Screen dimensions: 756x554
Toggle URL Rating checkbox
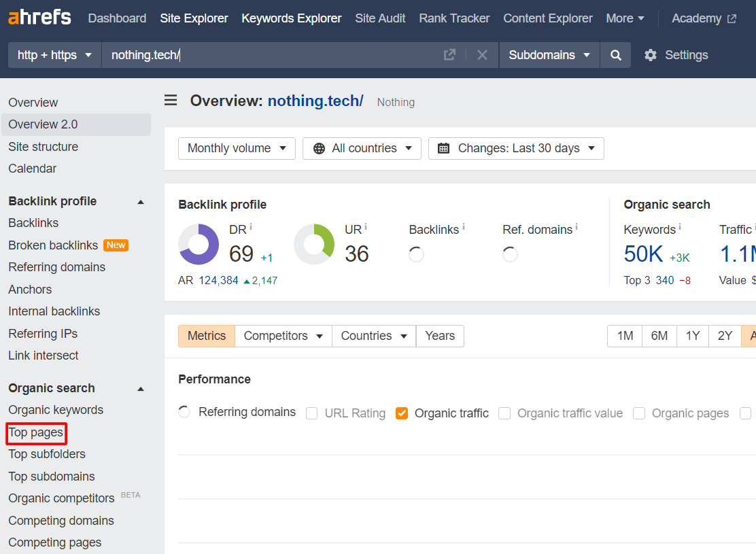(x=312, y=413)
